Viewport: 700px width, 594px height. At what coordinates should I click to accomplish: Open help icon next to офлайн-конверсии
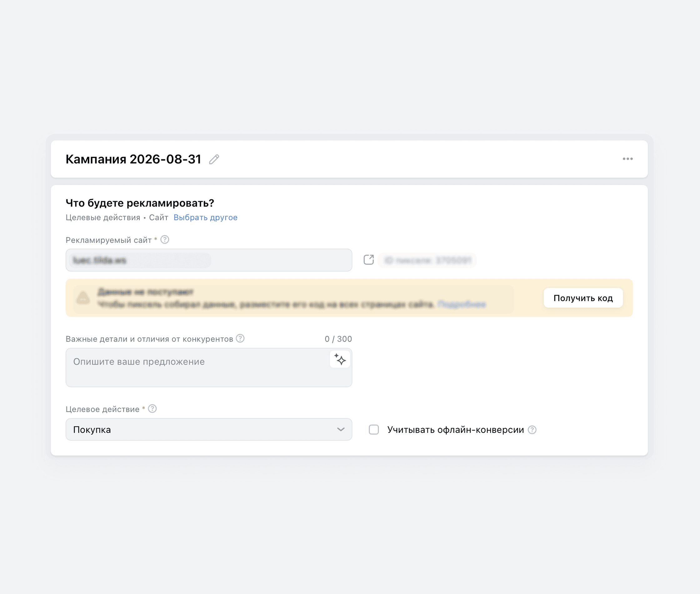coord(532,430)
